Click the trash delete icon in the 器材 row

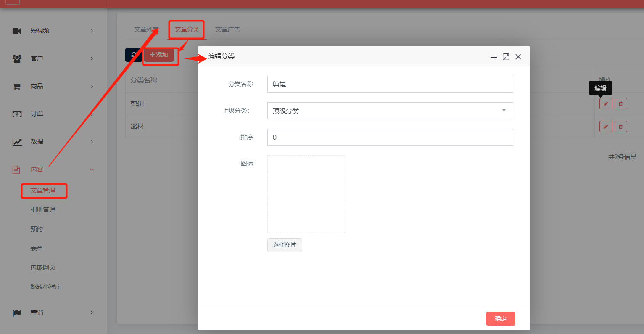[621, 126]
